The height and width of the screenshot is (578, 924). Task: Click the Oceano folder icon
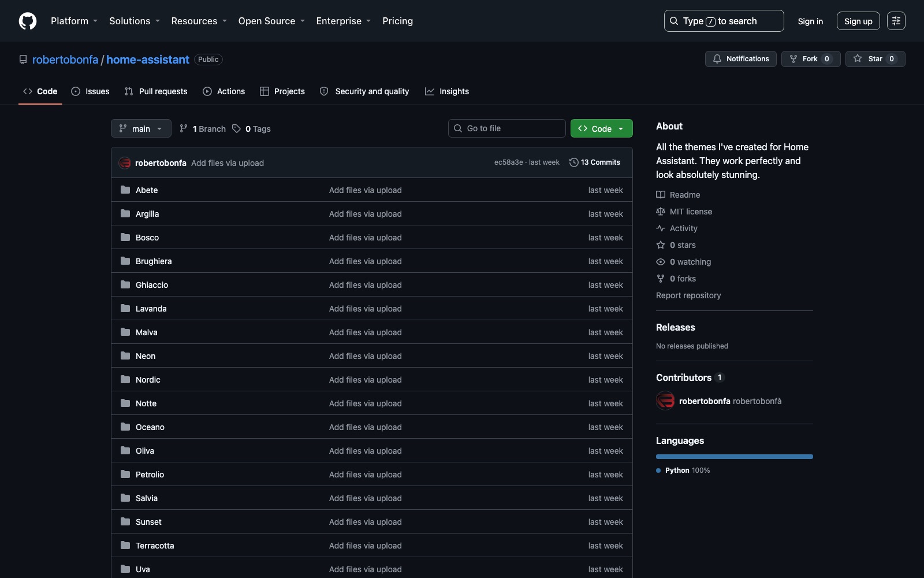(x=125, y=427)
